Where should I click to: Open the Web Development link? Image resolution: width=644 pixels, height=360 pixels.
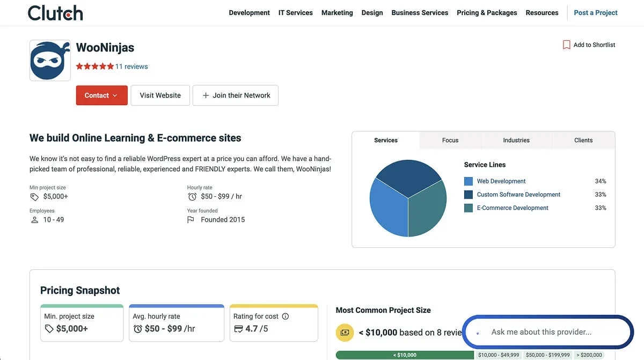pos(501,181)
